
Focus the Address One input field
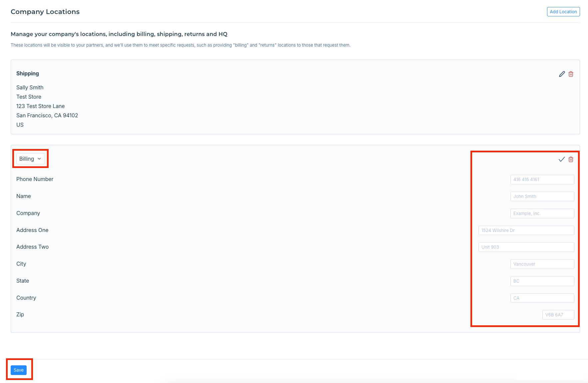(x=526, y=230)
